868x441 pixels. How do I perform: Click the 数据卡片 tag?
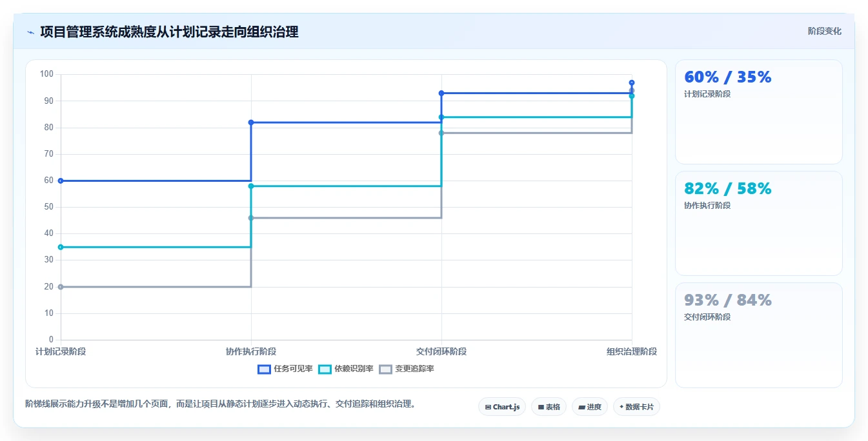click(x=636, y=407)
